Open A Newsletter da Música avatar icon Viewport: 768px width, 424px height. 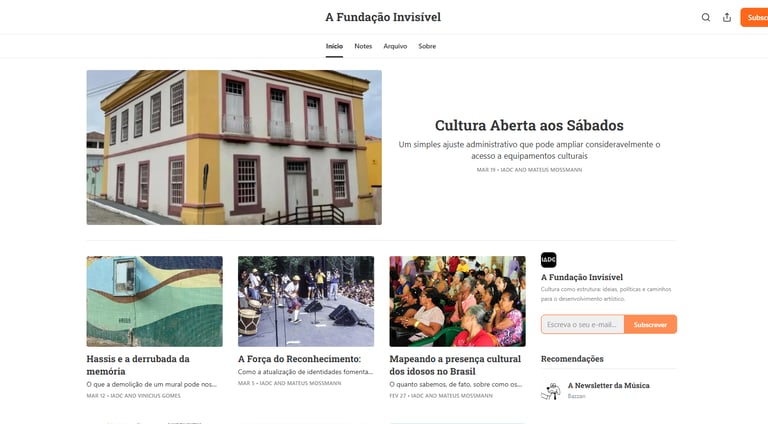(x=551, y=391)
